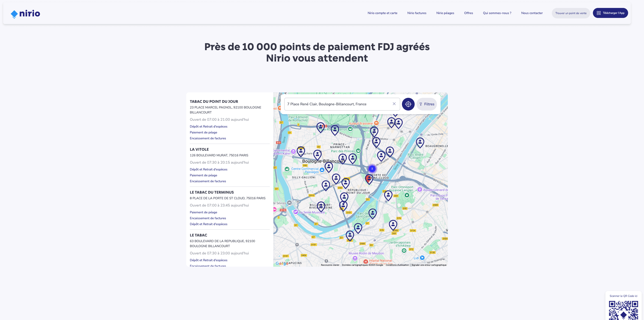
Task: Click Trouver un point de vente button
Action: (x=571, y=13)
